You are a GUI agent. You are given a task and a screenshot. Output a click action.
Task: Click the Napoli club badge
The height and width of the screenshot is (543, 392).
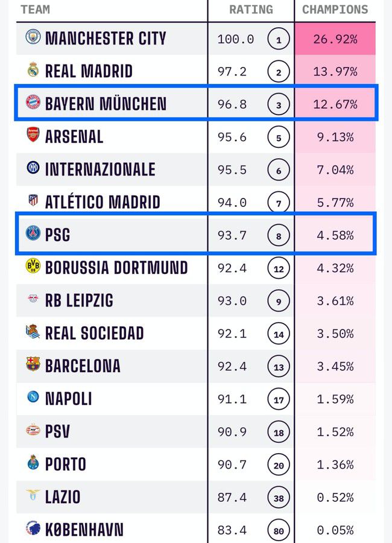(33, 397)
